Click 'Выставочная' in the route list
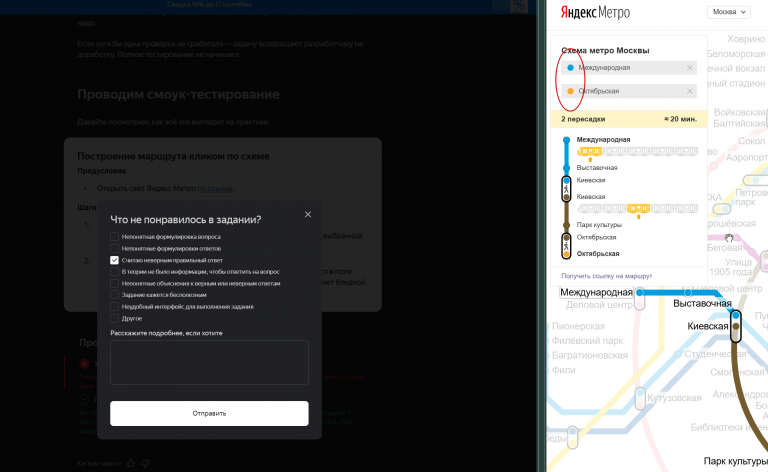 pos(597,167)
